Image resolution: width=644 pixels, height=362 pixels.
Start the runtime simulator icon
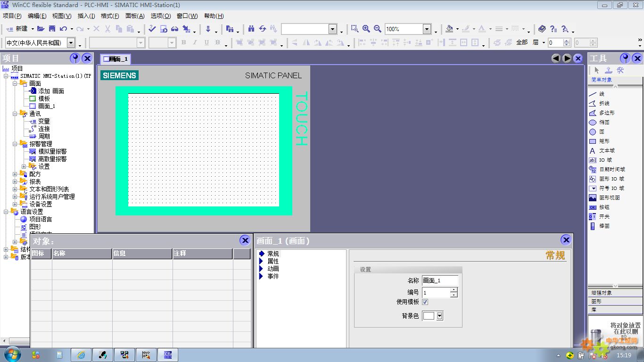coord(163,29)
